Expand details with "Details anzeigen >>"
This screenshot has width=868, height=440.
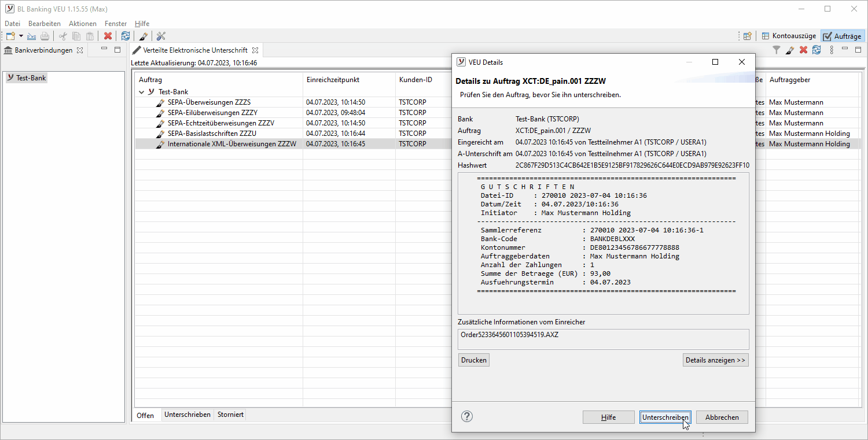click(x=715, y=360)
